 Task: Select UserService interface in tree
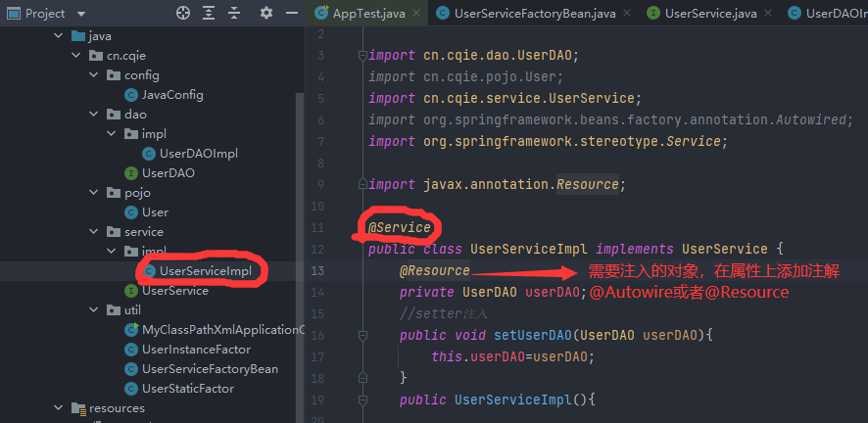pos(175,291)
